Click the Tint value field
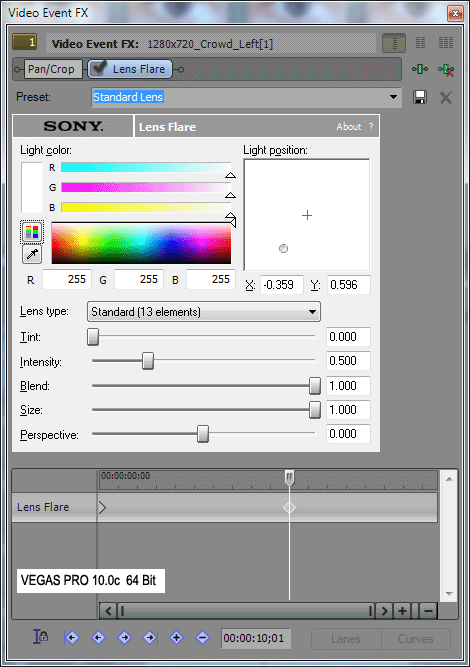Image resolution: width=470 pixels, height=667 pixels. tap(348, 337)
